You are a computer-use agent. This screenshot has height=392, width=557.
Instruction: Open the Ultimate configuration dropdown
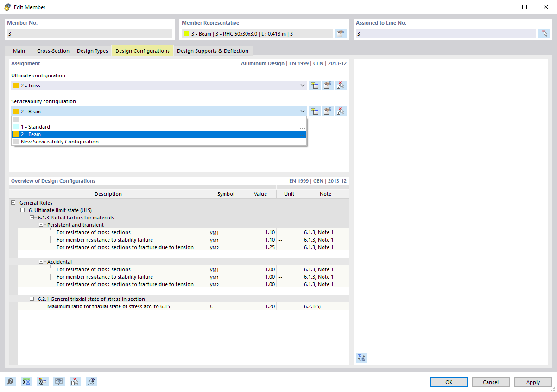click(x=303, y=85)
